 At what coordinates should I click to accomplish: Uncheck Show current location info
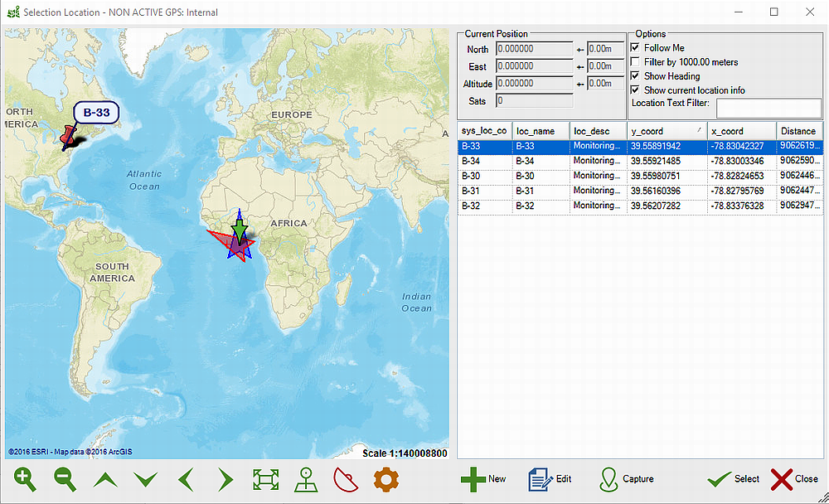pyautogui.click(x=635, y=90)
